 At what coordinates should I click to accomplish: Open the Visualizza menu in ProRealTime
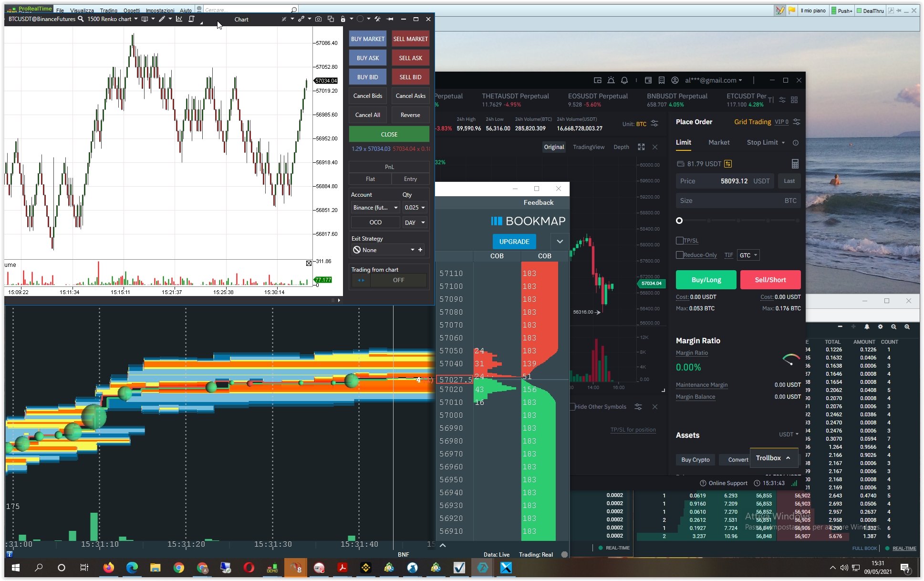click(82, 11)
